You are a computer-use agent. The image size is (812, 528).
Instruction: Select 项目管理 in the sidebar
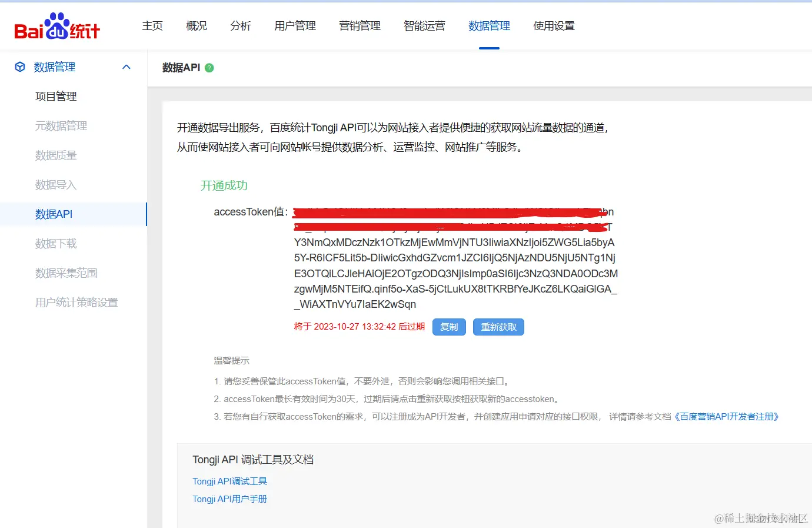tap(56, 96)
